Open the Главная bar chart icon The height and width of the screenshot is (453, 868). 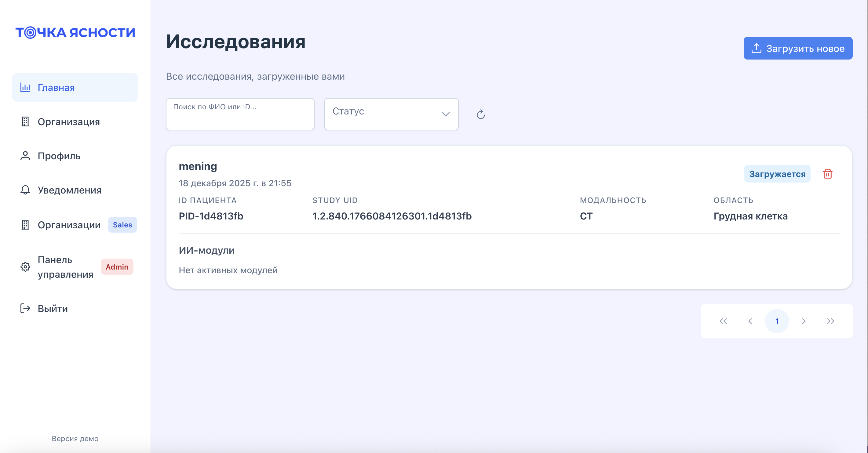pos(25,88)
